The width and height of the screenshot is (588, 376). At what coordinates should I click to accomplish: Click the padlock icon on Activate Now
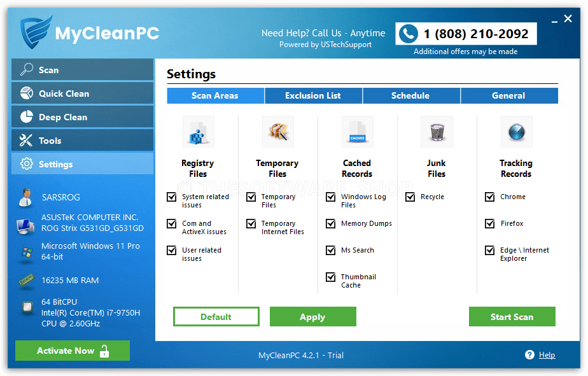point(104,351)
